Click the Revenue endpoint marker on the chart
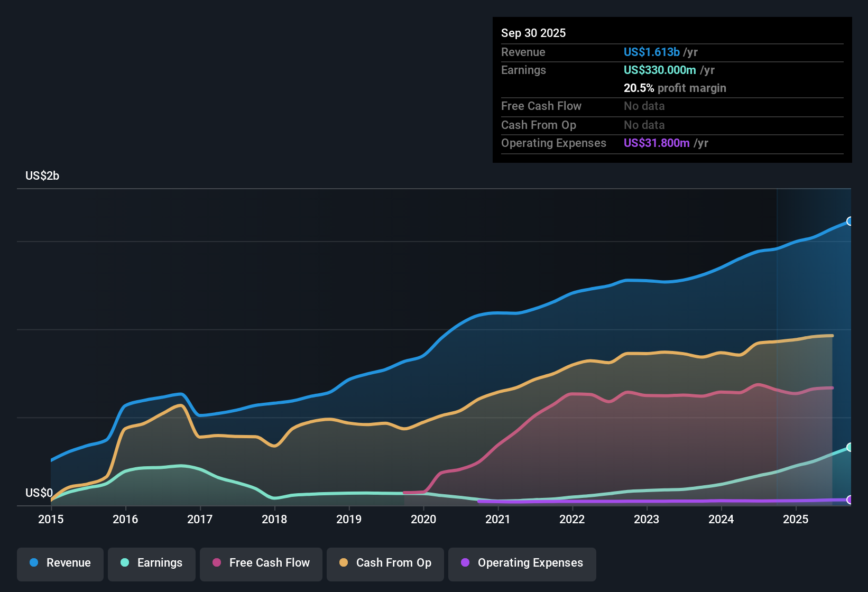Screen dimensions: 868x592 click(x=850, y=221)
